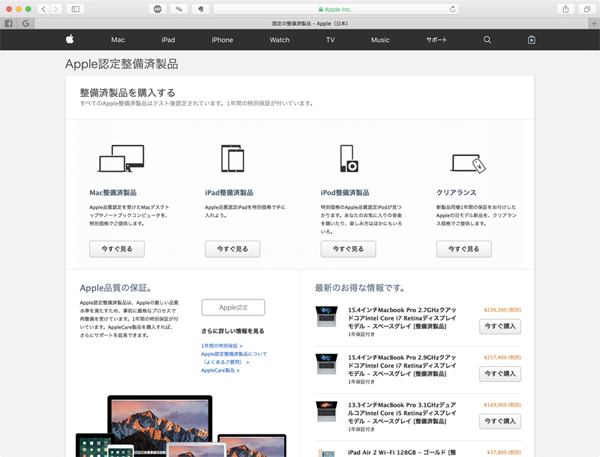Viewport: 600px width, 457px height.
Task: Click the Apple logo in navigation
Action: pos(70,39)
